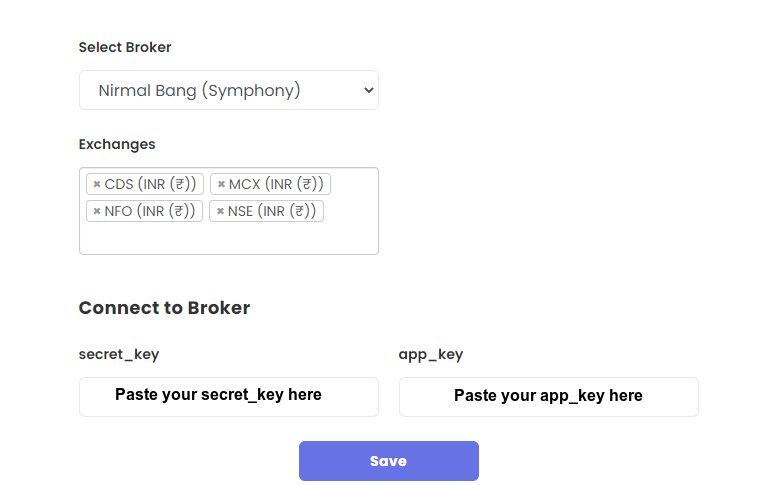758x485 pixels.
Task: Click the secret_key field label
Action: (x=119, y=354)
